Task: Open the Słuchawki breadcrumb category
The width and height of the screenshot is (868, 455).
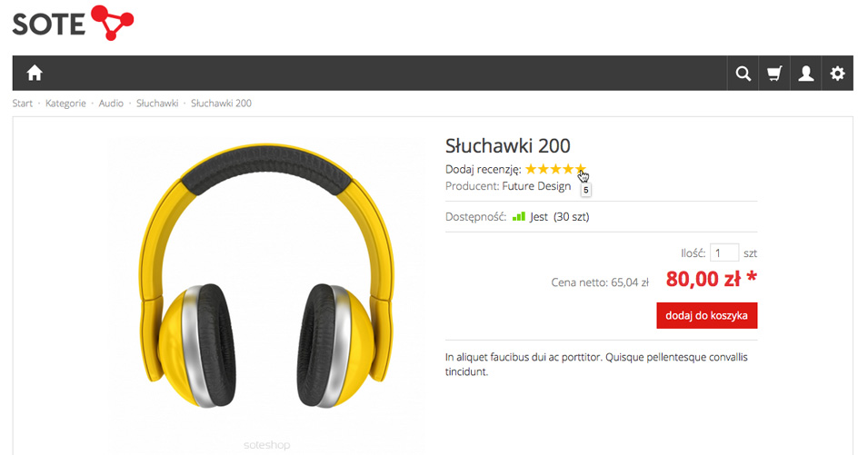Action: 157,104
